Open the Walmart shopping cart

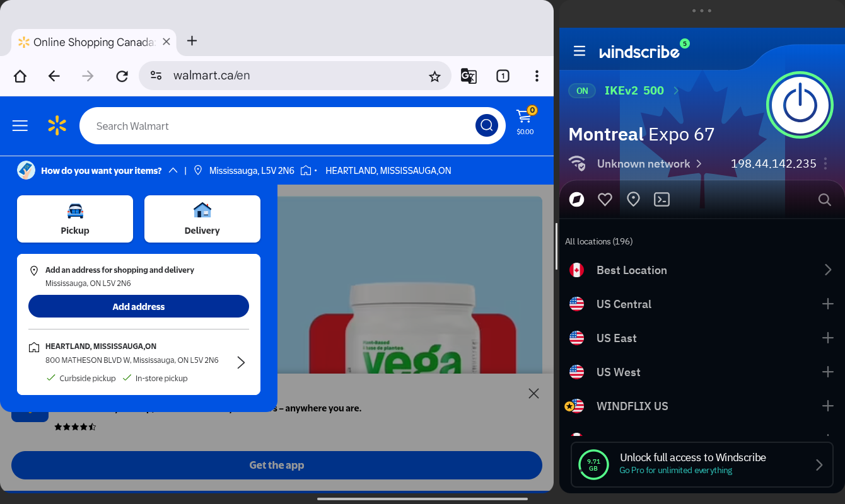[x=525, y=120]
